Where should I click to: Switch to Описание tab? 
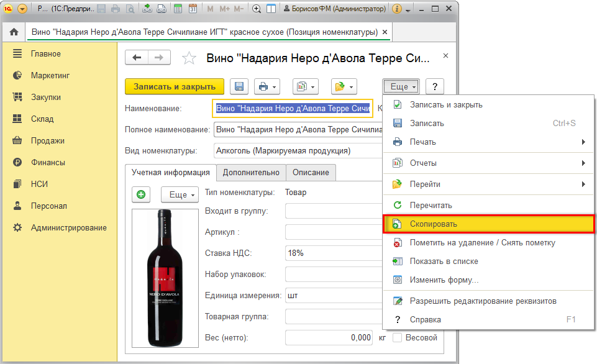pyautogui.click(x=311, y=173)
